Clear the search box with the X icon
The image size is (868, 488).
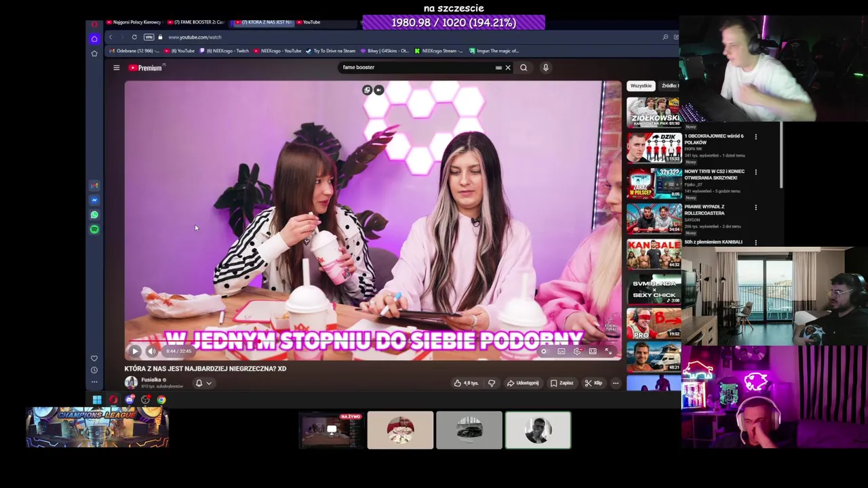(x=507, y=68)
